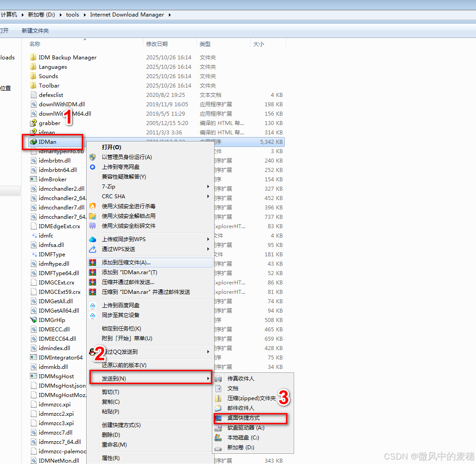The image size is (476, 464).
Task: Click the Baidu Netdisk upload icon
Action: (93, 305)
